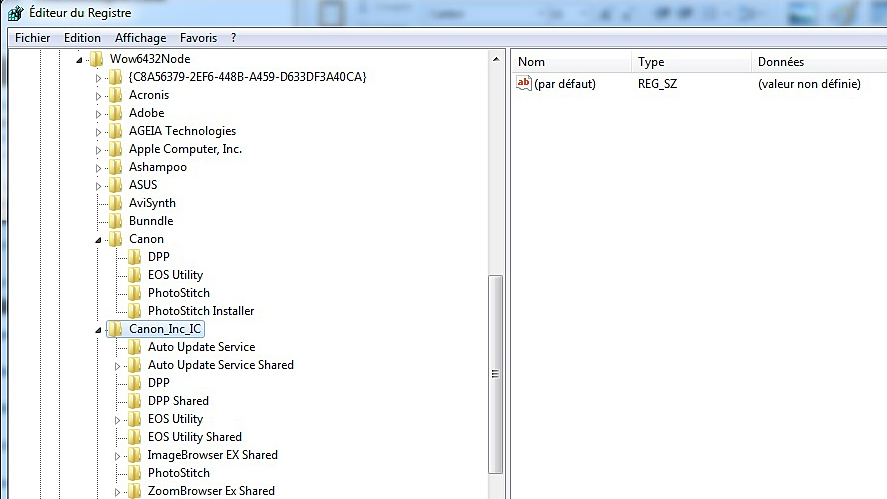
Task: Select DPP under the Canon key
Action: [x=158, y=257]
